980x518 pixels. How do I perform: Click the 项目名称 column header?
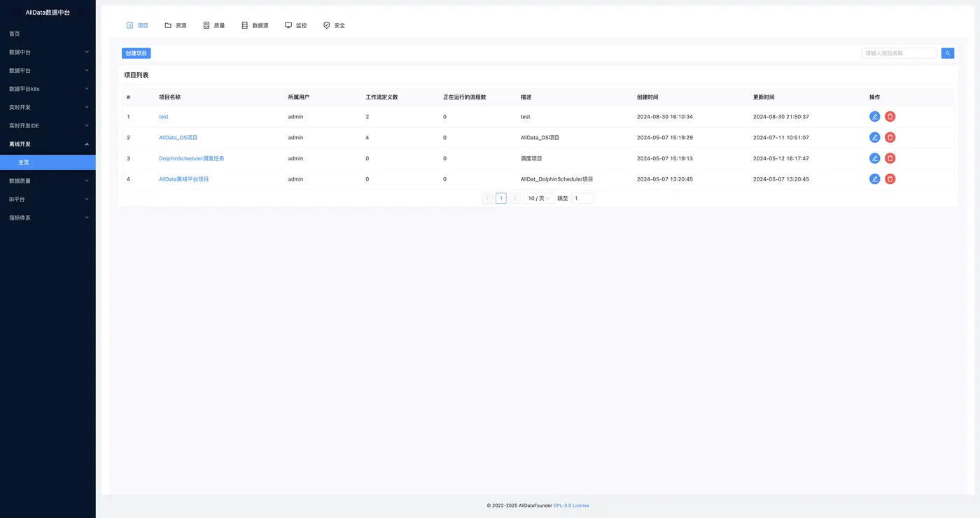[x=169, y=97]
